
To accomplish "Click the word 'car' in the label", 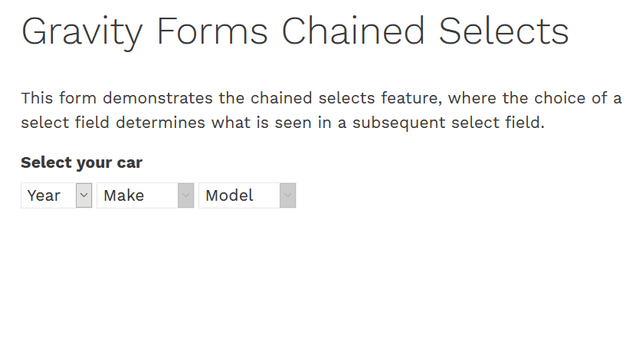I will [x=129, y=162].
